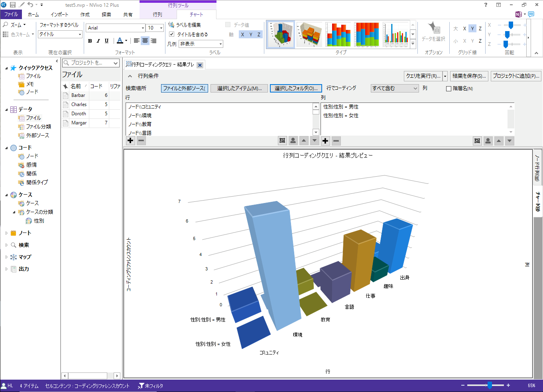The width and height of the screenshot is (543, 392).
Task: Select the first 3D bar chart type
Action: point(280,35)
